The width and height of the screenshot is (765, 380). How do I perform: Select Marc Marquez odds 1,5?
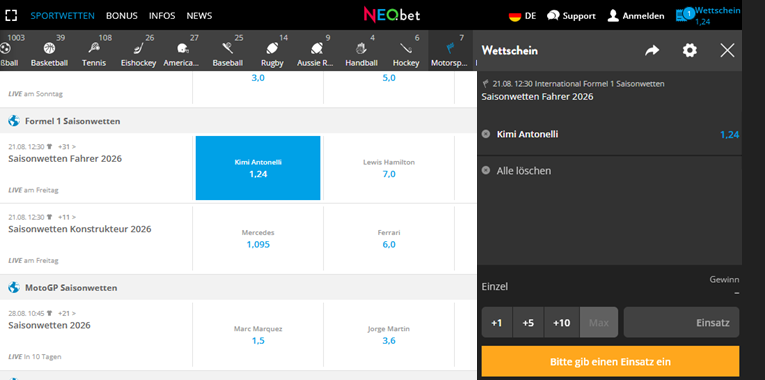(x=258, y=335)
